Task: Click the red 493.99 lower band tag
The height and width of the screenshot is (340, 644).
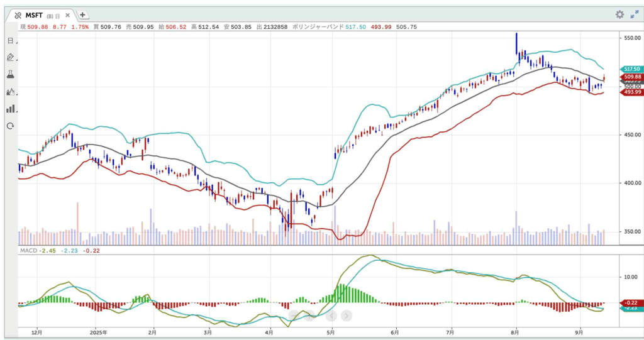Action: [x=631, y=92]
